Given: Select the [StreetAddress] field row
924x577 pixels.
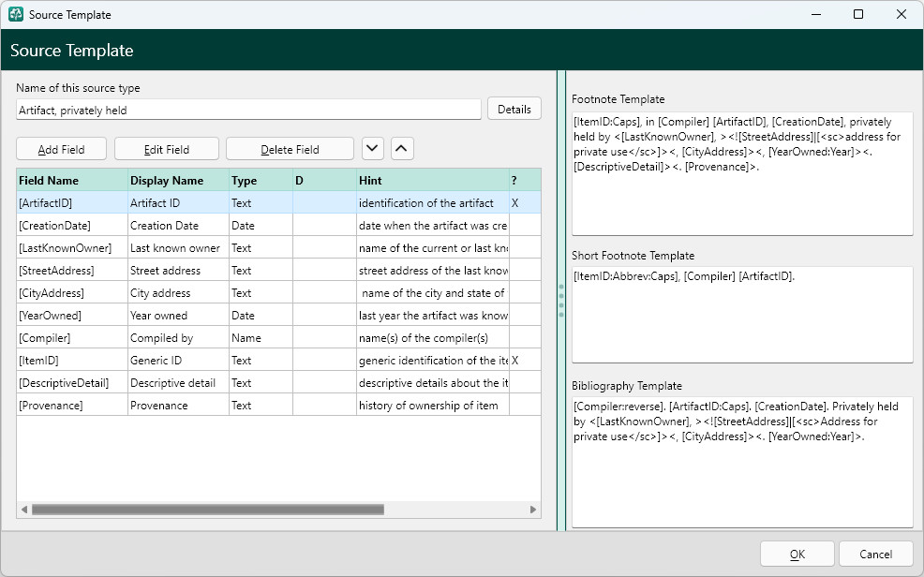Looking at the screenshot, I should pos(278,271).
